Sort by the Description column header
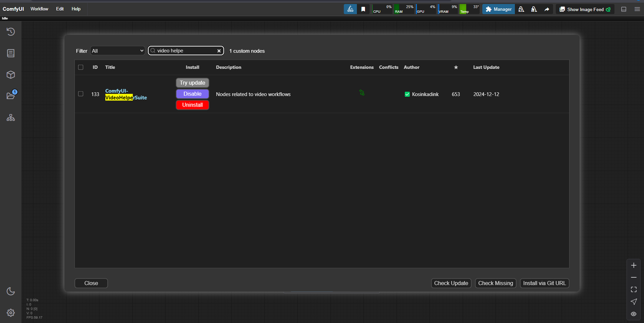The width and height of the screenshot is (644, 323). click(x=229, y=67)
